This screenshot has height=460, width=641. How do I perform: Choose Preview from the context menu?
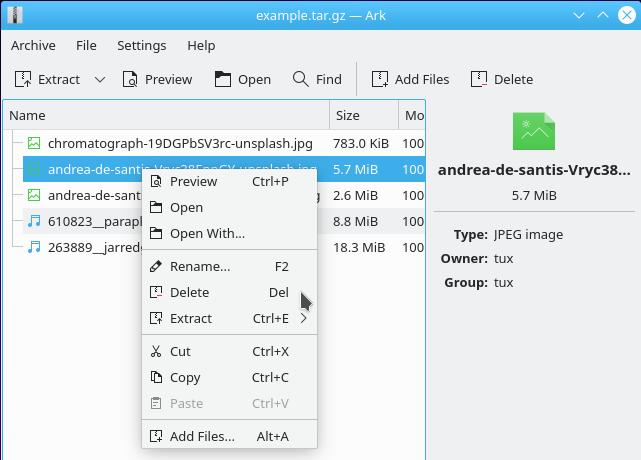tap(193, 181)
